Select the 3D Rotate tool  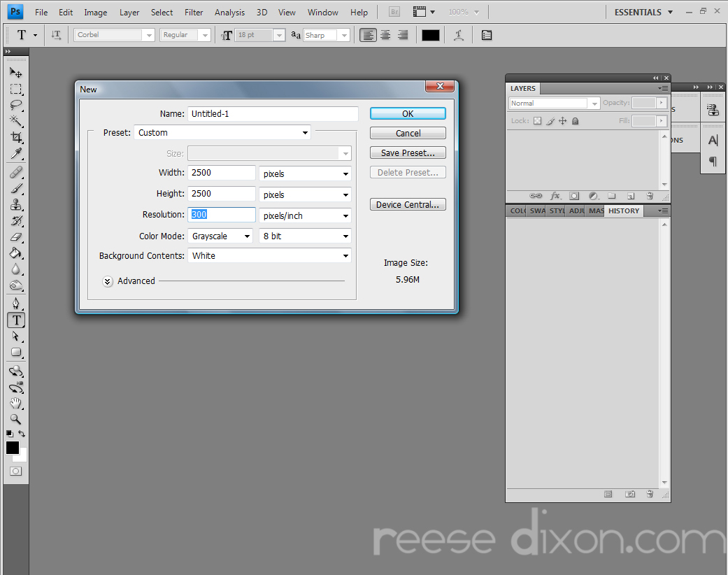pyautogui.click(x=16, y=371)
